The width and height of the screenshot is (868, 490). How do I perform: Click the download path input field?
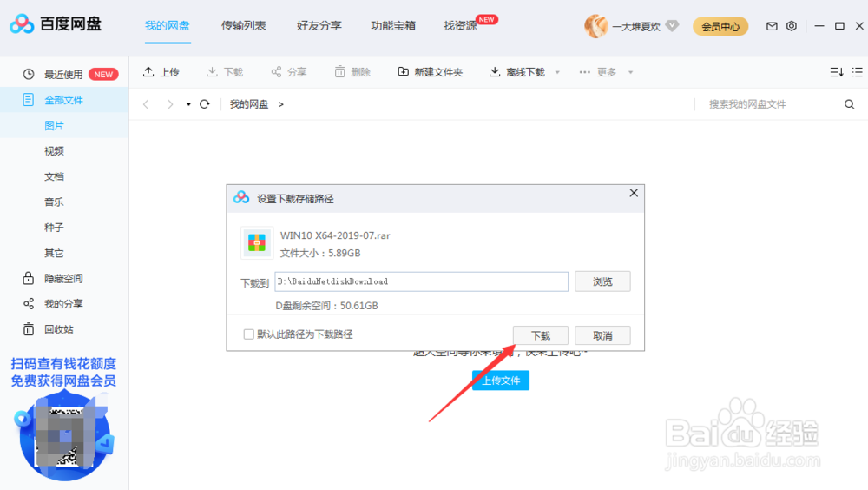[421, 281]
